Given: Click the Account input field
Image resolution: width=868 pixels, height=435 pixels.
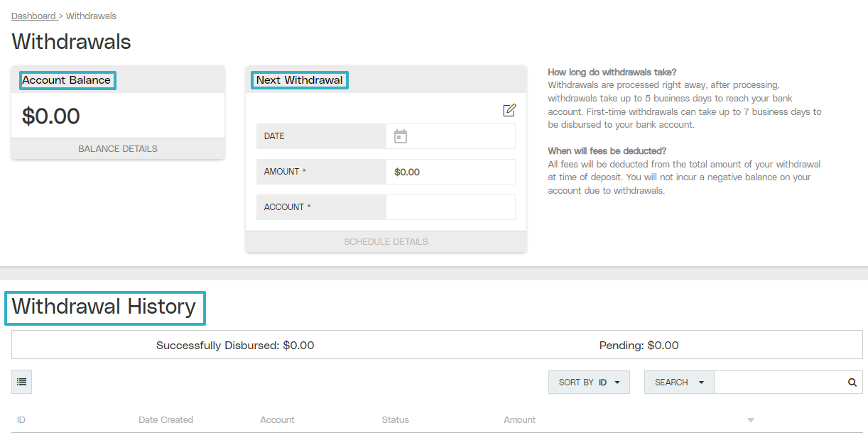Looking at the screenshot, I should (450, 207).
